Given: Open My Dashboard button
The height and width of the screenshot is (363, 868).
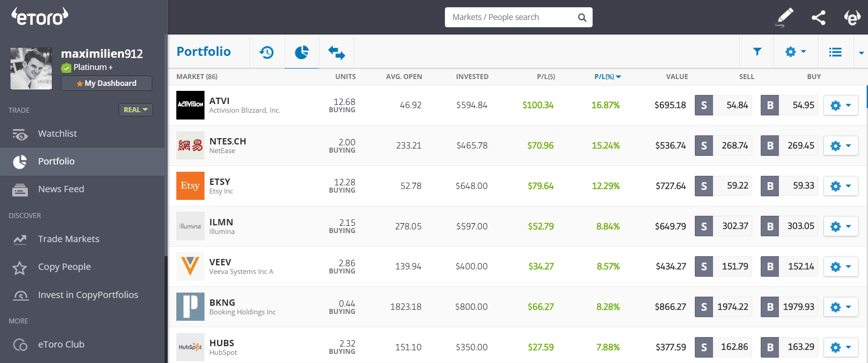Looking at the screenshot, I should pyautogui.click(x=107, y=83).
